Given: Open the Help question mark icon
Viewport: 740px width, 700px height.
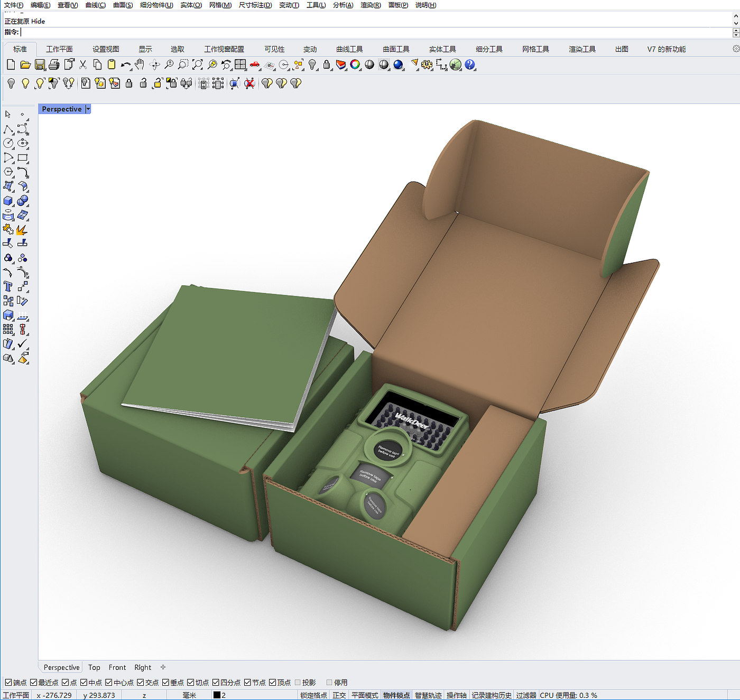Looking at the screenshot, I should [x=469, y=65].
